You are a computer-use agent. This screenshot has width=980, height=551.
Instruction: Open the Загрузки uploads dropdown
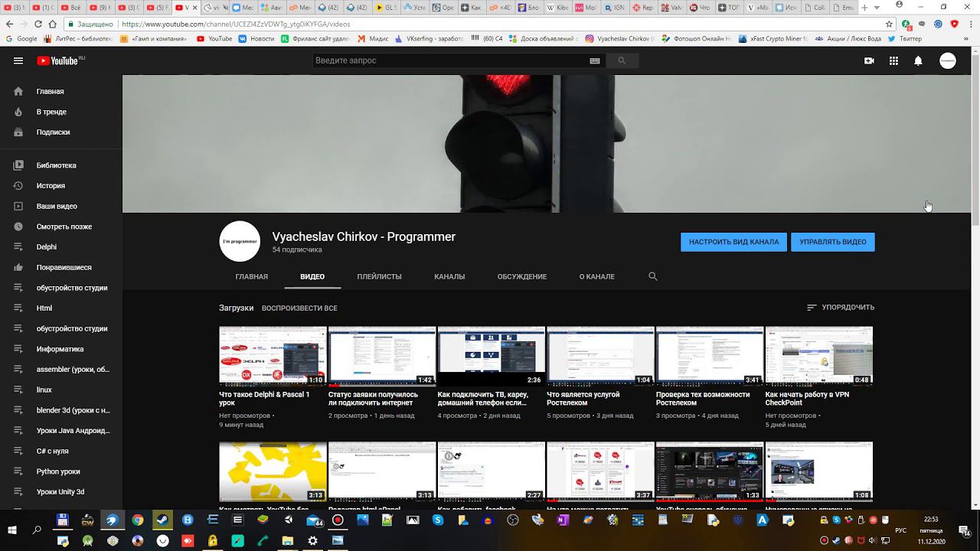[236, 308]
